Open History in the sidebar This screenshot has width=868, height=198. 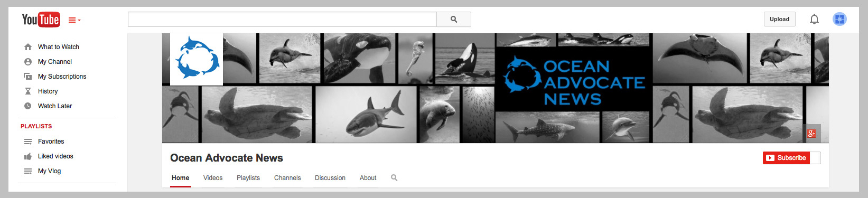point(48,91)
